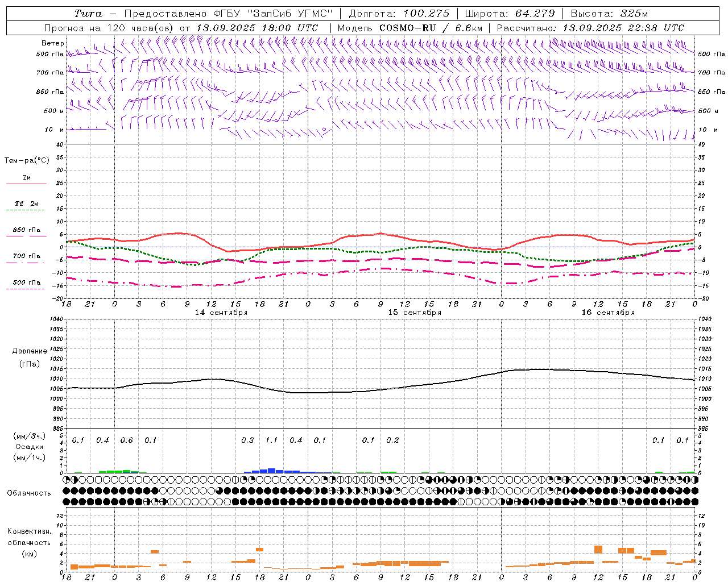Screen dimensions: 728x582
Task: Click the model name COSMO-RU / 6.6км
Action: pos(431,28)
